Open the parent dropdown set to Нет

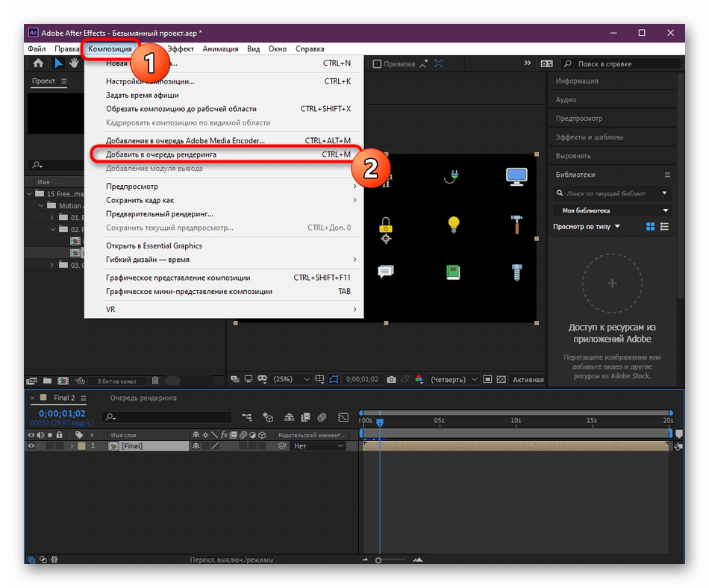click(319, 446)
